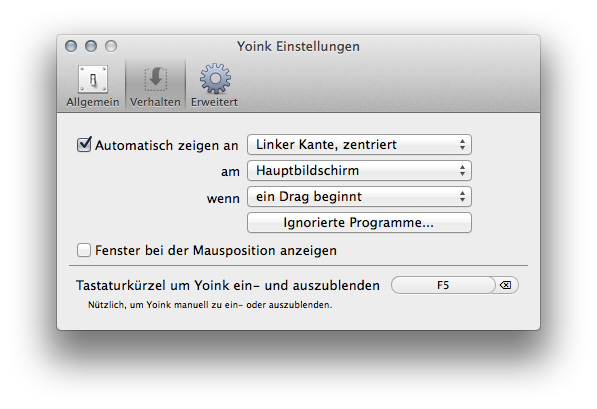Click the Ignorierte Programme… button
This screenshot has width=597, height=409.
tap(359, 222)
